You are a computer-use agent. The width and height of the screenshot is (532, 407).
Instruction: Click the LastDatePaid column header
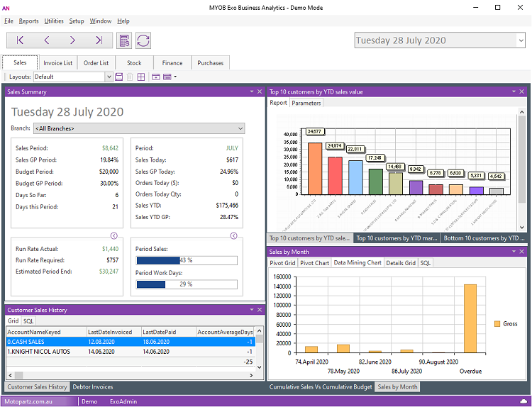[x=169, y=332]
